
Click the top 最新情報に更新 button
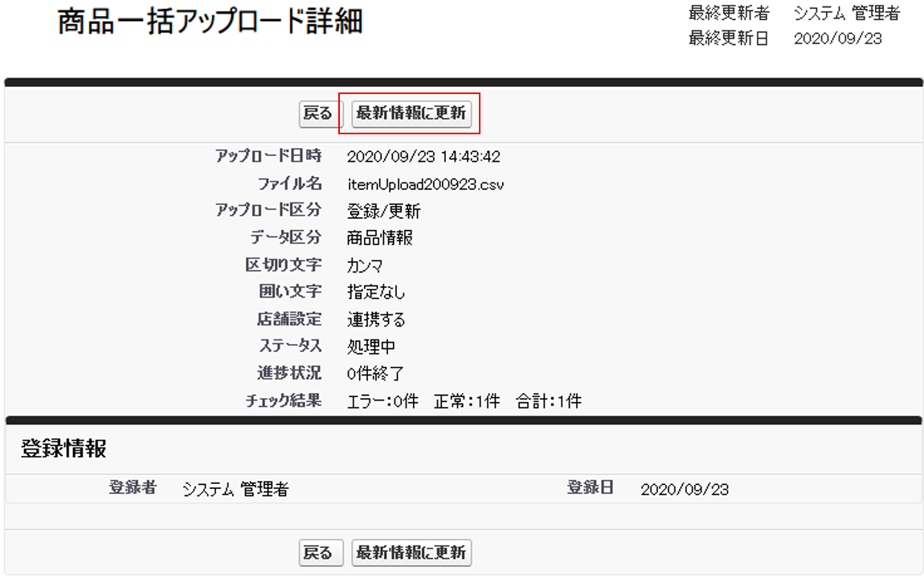[x=411, y=113]
